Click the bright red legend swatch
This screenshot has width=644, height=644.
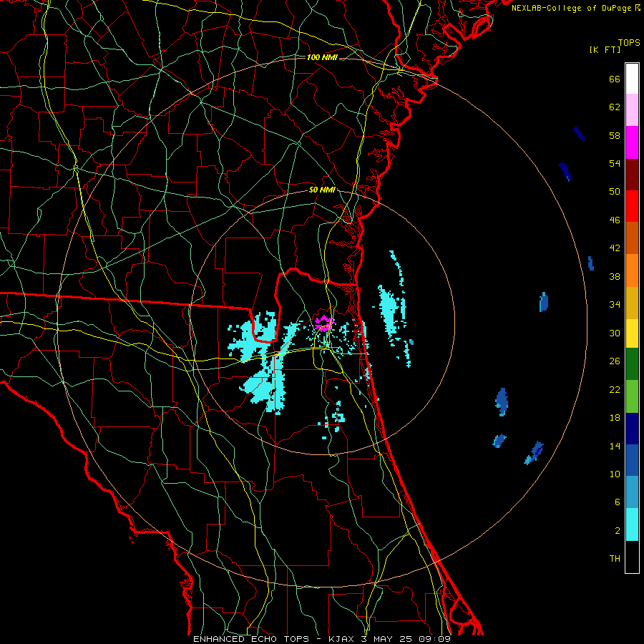pos(632,206)
